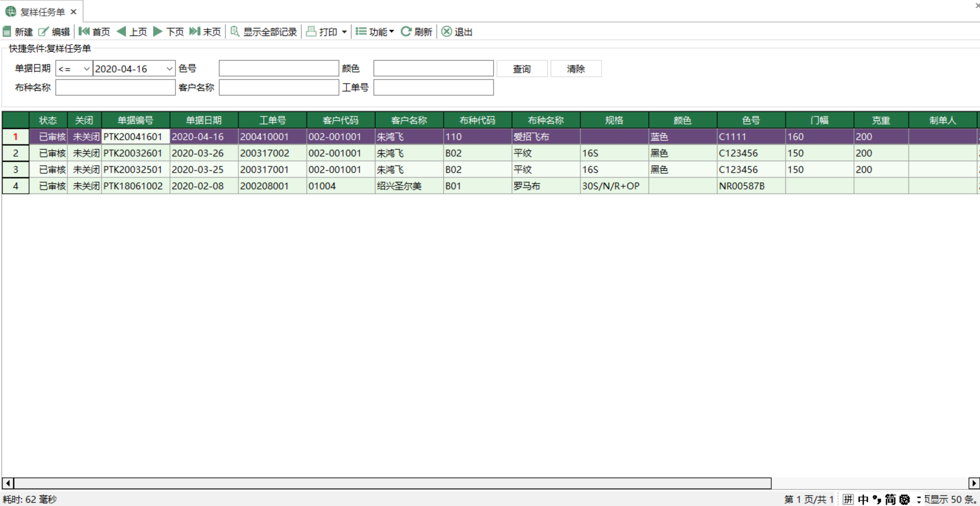Click customer cell 绍兴圣尔美
980x506 pixels.
point(409,186)
